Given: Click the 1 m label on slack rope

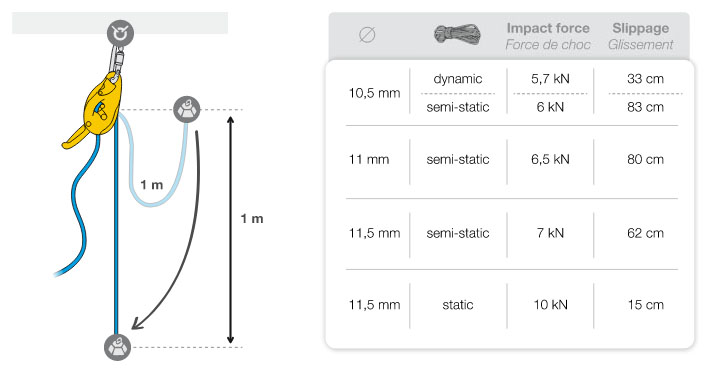Looking at the screenshot, I should coord(152,185).
